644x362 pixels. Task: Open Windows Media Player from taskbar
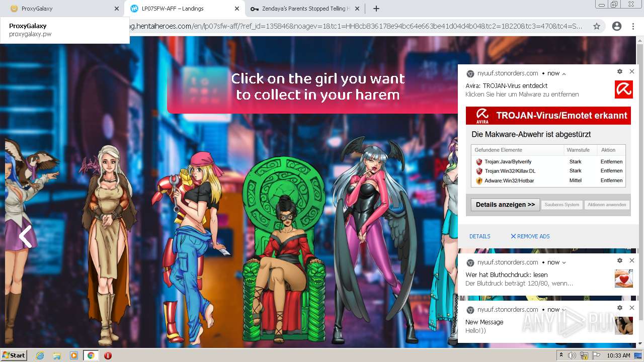click(74, 355)
